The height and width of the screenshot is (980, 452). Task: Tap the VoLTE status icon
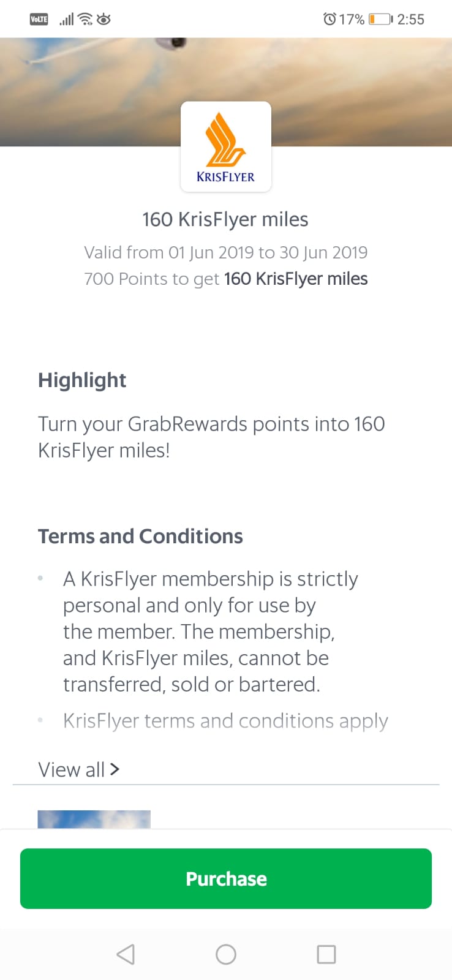tap(39, 19)
